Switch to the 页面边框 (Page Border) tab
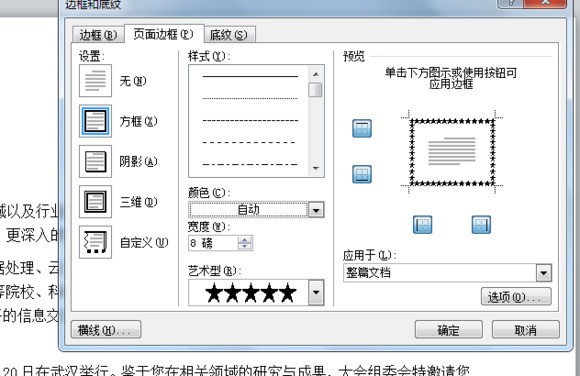Viewport: 580px width, 376px height. click(x=163, y=34)
